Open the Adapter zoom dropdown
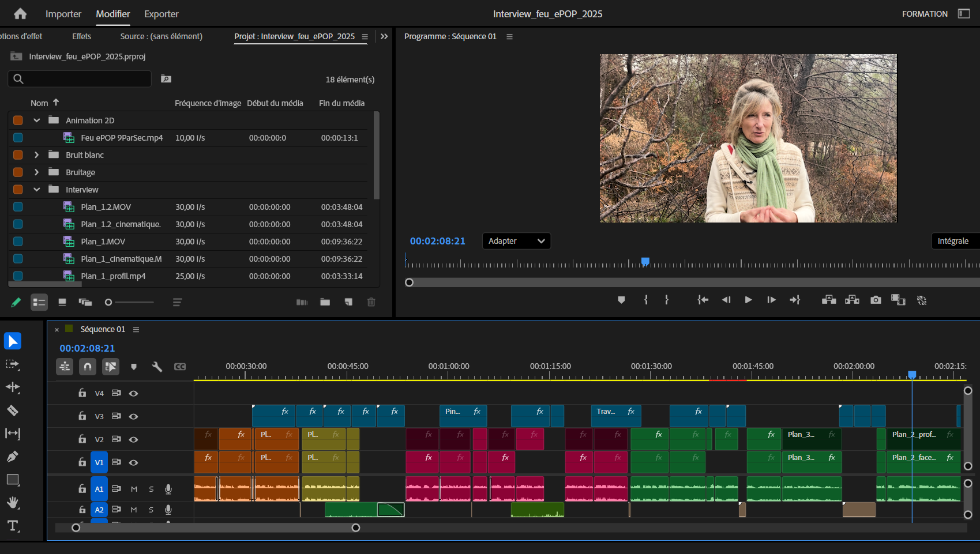Image resolution: width=980 pixels, height=554 pixels. click(x=516, y=241)
